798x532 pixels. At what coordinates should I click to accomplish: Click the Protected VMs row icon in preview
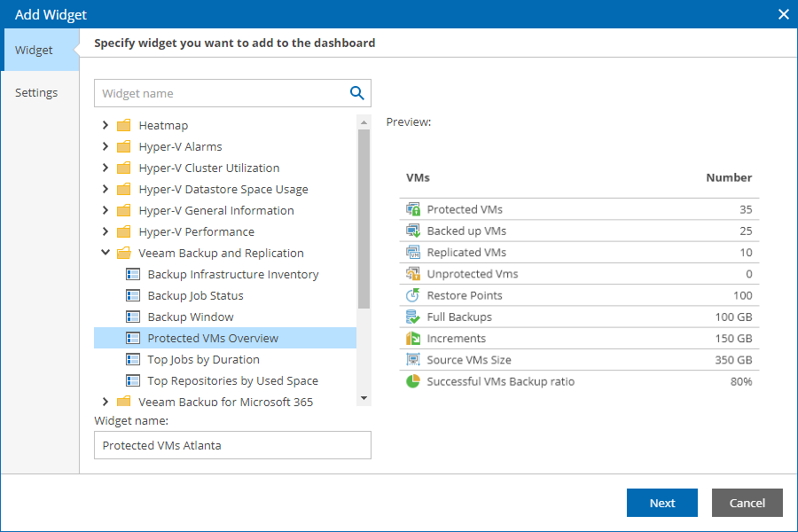412,209
